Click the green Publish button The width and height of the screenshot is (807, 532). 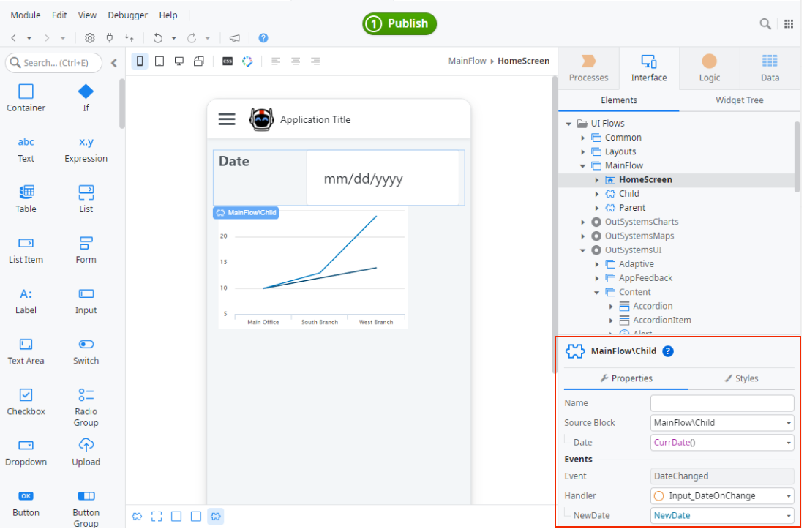[399, 24]
